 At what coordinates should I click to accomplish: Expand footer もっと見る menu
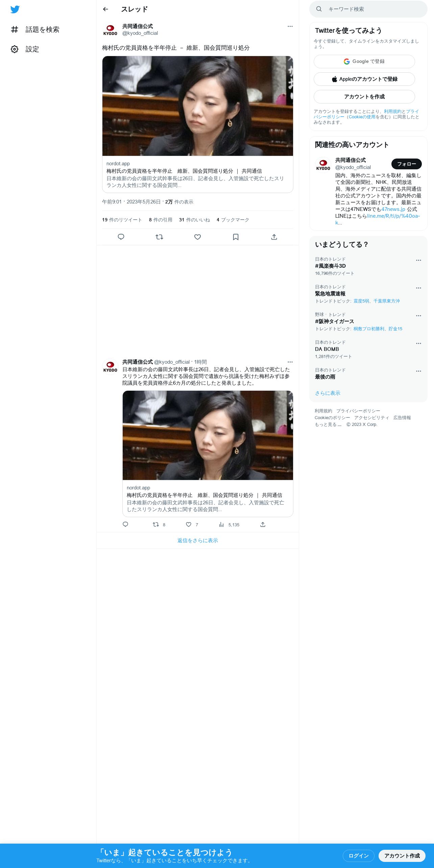coord(328,425)
